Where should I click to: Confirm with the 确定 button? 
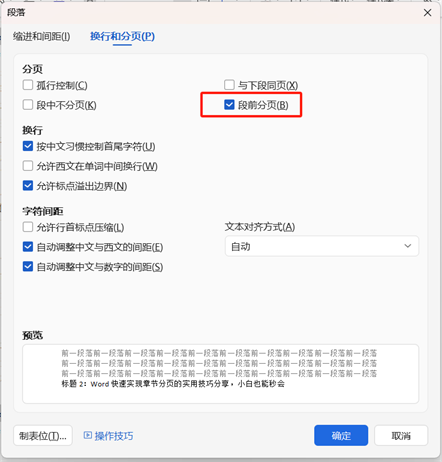coord(341,435)
